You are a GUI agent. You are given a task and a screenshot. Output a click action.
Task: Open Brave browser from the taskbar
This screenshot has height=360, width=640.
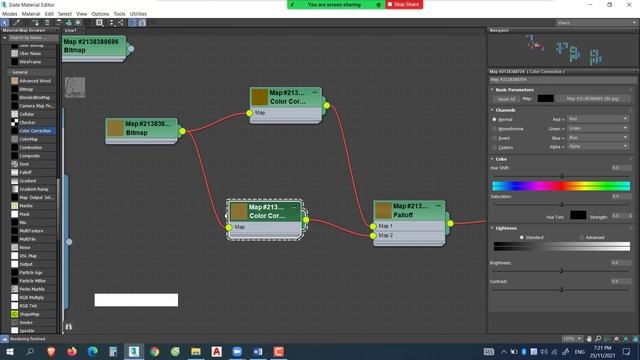pos(51,351)
